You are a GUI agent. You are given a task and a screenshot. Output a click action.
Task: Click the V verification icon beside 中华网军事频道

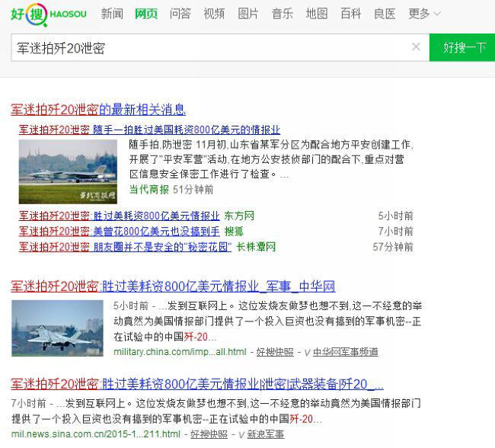click(307, 353)
